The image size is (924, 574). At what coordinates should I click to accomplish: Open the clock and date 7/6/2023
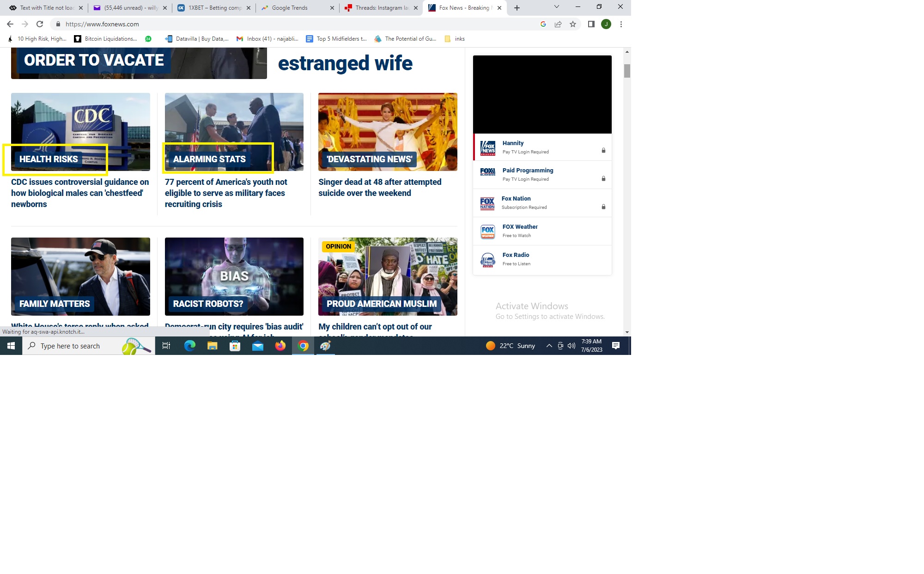click(x=591, y=346)
